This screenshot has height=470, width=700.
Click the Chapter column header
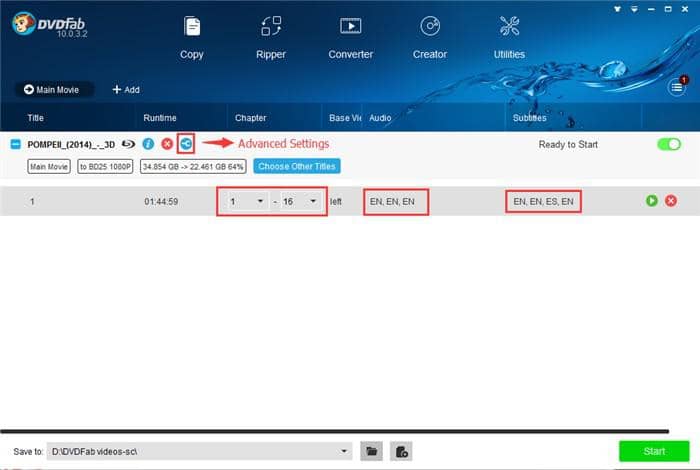point(250,118)
